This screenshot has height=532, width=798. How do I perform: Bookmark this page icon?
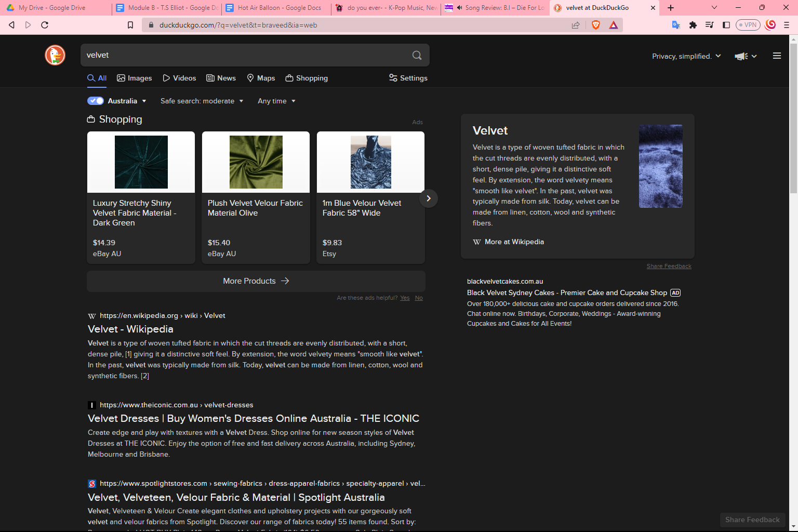(x=130, y=25)
